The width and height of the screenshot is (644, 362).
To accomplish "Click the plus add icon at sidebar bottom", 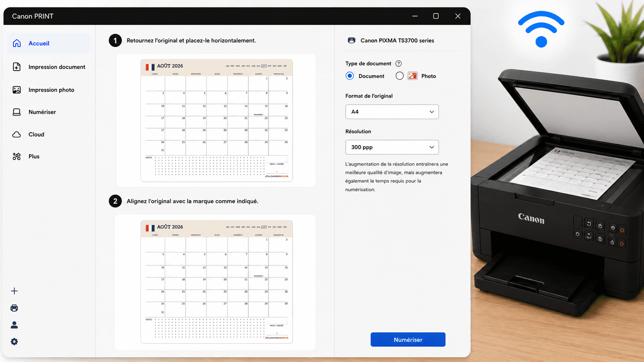I will [14, 291].
